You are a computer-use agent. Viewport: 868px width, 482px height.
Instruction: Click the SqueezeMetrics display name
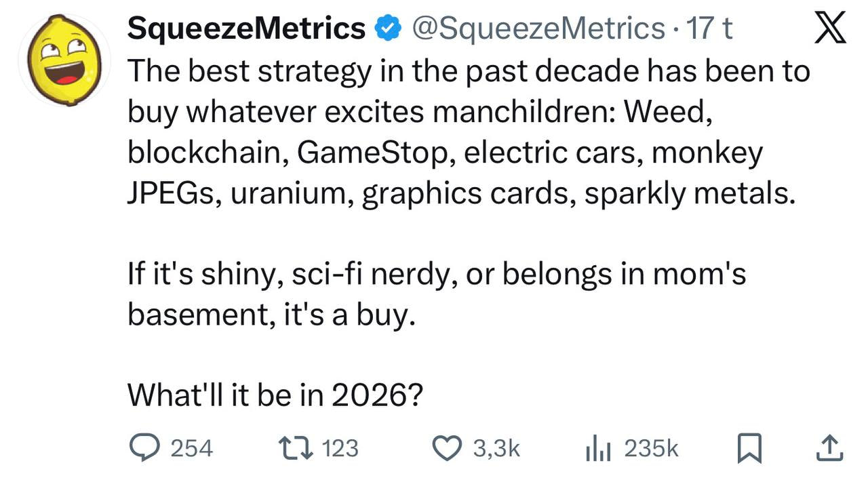(245, 27)
